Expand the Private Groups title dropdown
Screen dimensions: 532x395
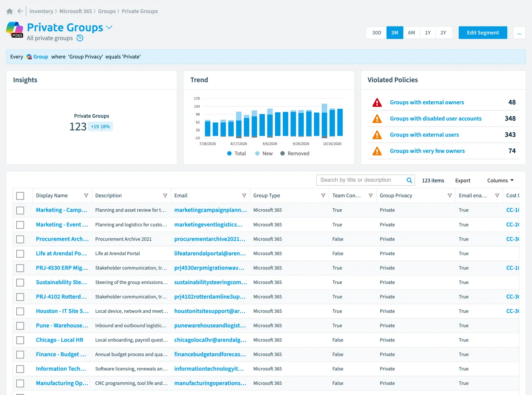[109, 27]
